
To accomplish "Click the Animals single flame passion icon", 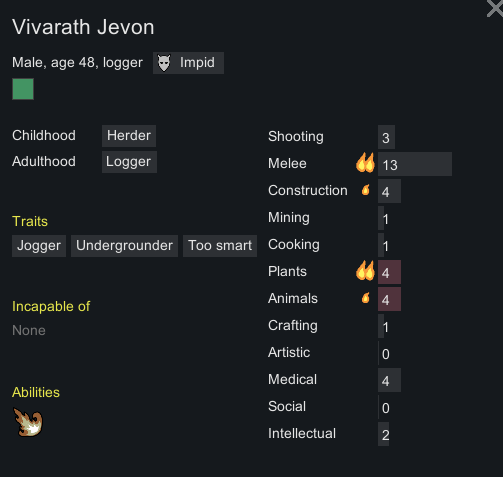I will (x=366, y=298).
